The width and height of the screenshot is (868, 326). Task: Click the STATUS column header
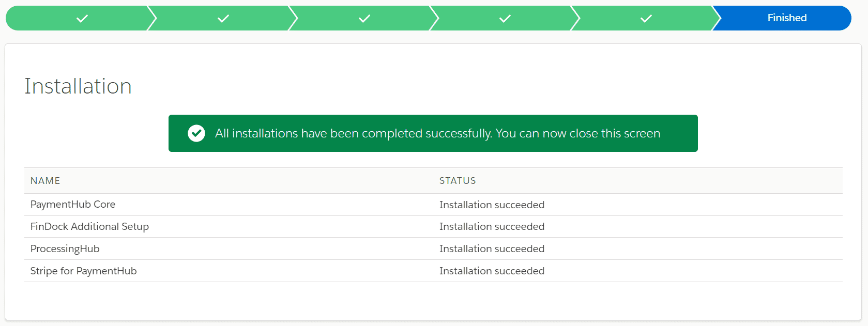[x=458, y=180]
